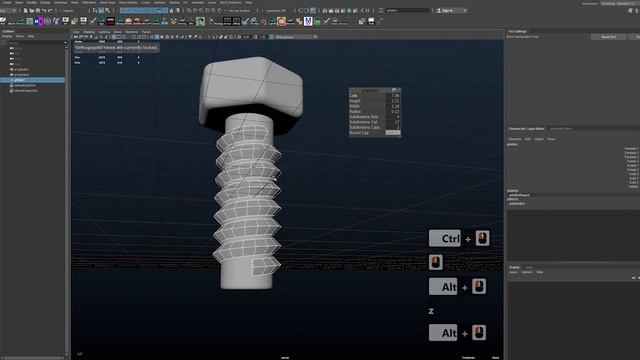The height and width of the screenshot is (360, 640).
Task: Click the Width value field
Action: pyautogui.click(x=393, y=106)
